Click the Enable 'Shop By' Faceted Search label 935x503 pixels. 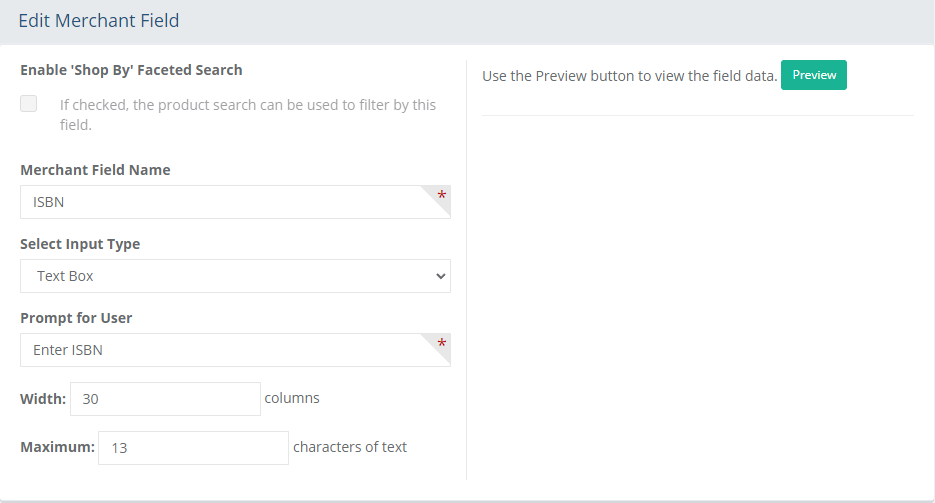(131, 70)
